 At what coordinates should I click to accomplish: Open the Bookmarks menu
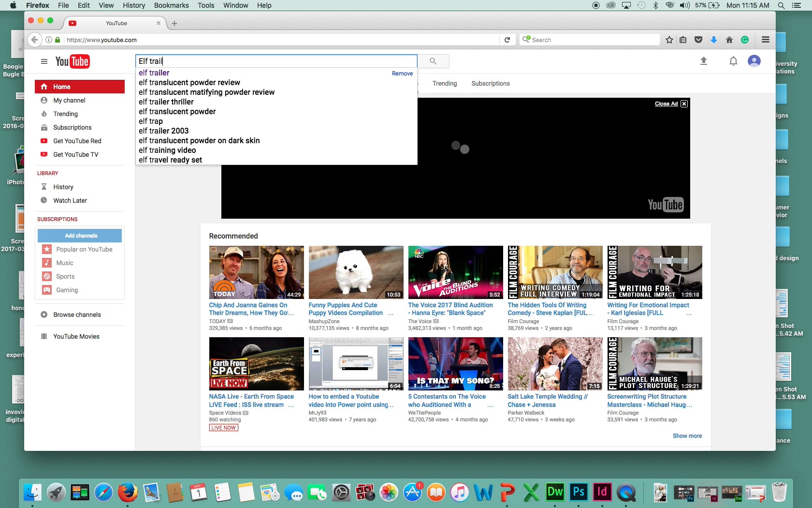pyautogui.click(x=171, y=5)
